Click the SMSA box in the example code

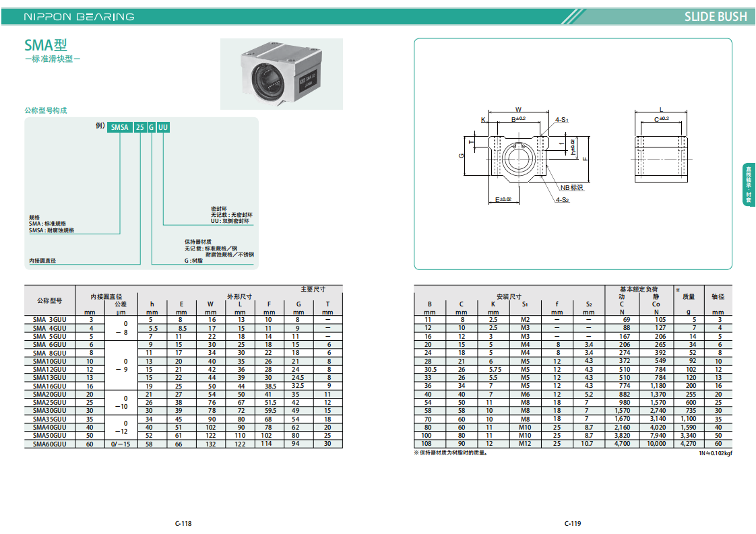click(119, 127)
